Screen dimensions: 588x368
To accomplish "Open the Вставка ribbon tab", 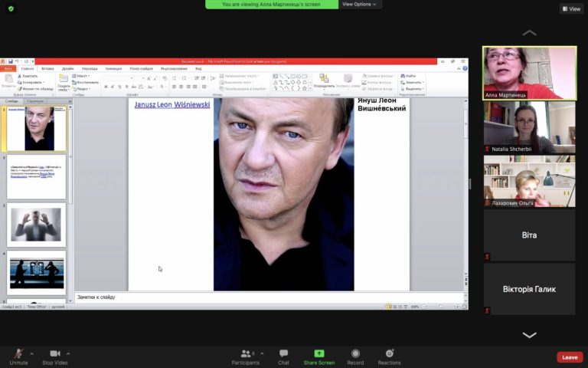I will [47, 69].
